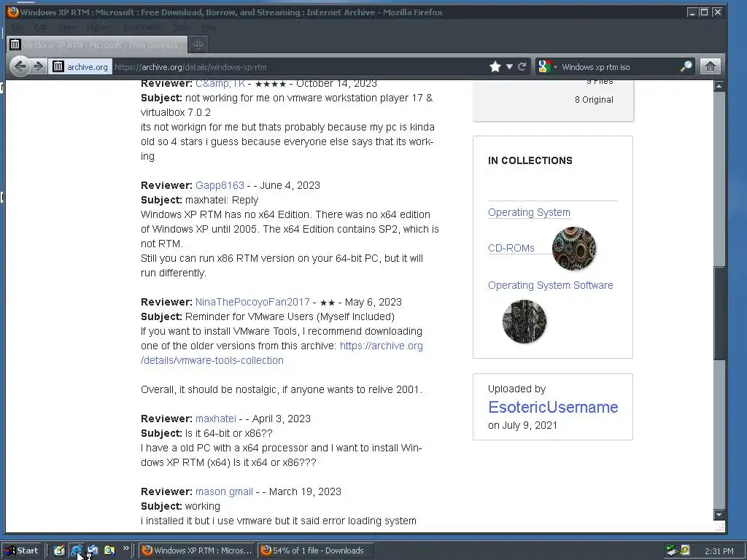Click the scrollbar down arrow
This screenshot has height=560, width=747.
(719, 515)
